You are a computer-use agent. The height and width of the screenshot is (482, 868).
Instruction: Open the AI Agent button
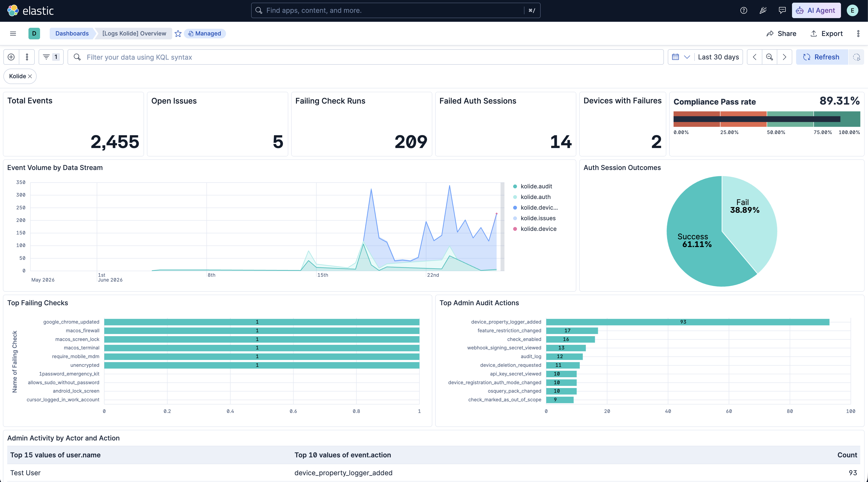(816, 10)
